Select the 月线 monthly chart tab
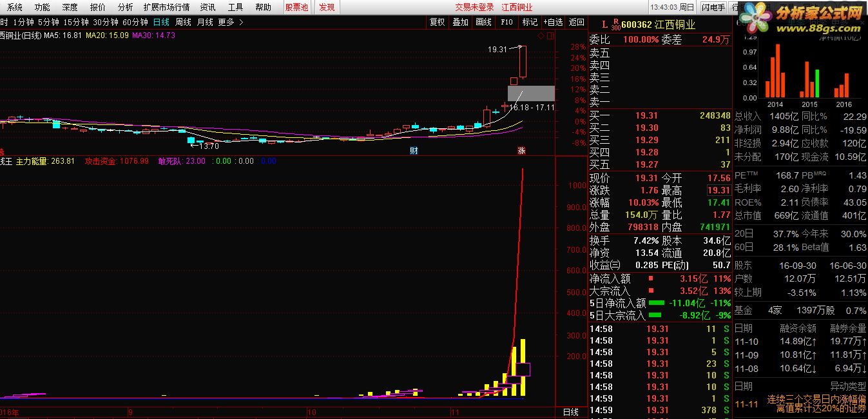The height and width of the screenshot is (419, 868). click(x=205, y=22)
